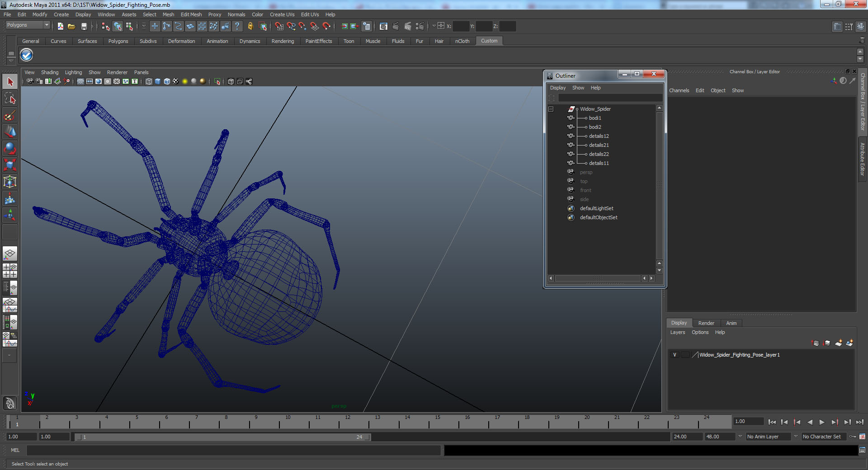868x470 pixels.
Task: Switch to the Render layer tab
Action: coord(706,323)
